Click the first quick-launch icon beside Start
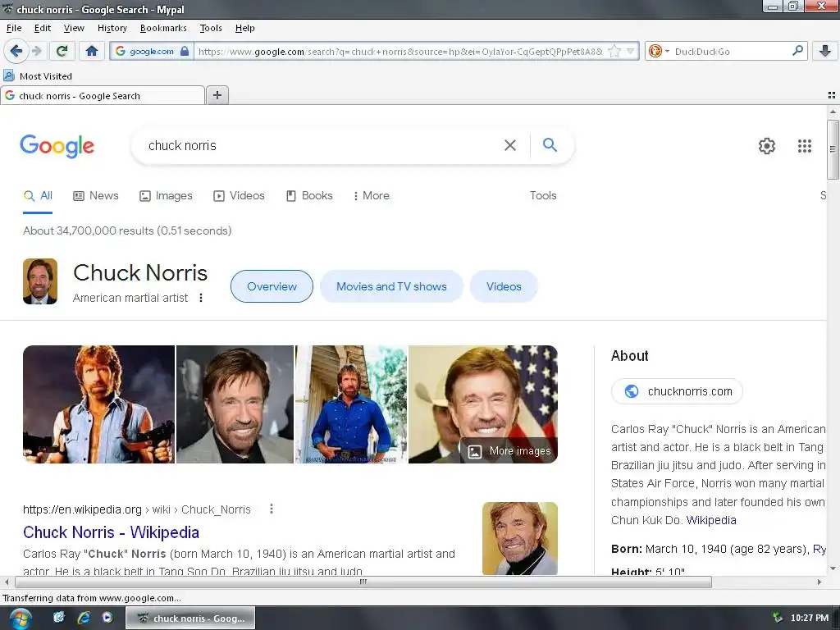 click(59, 618)
